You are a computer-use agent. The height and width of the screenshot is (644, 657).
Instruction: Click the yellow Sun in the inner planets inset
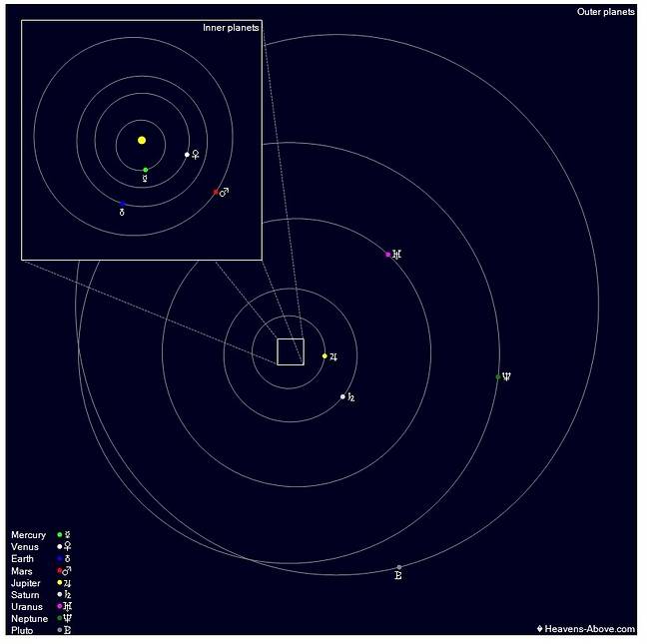142,140
